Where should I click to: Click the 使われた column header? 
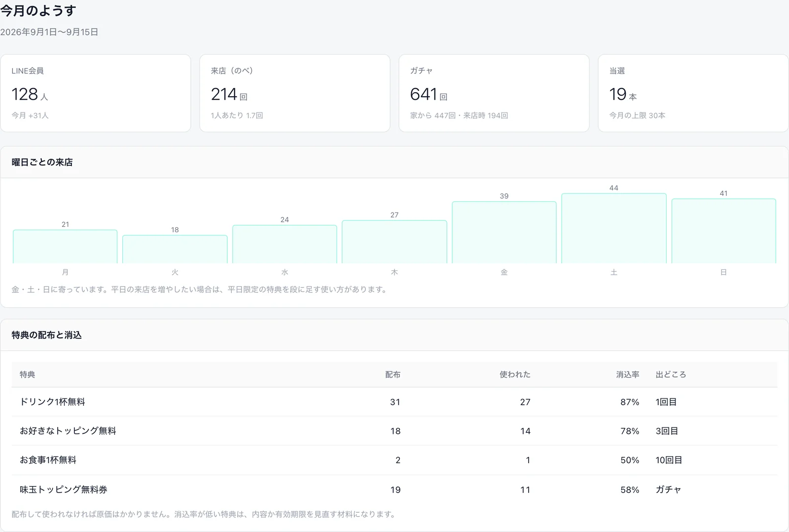515,375
